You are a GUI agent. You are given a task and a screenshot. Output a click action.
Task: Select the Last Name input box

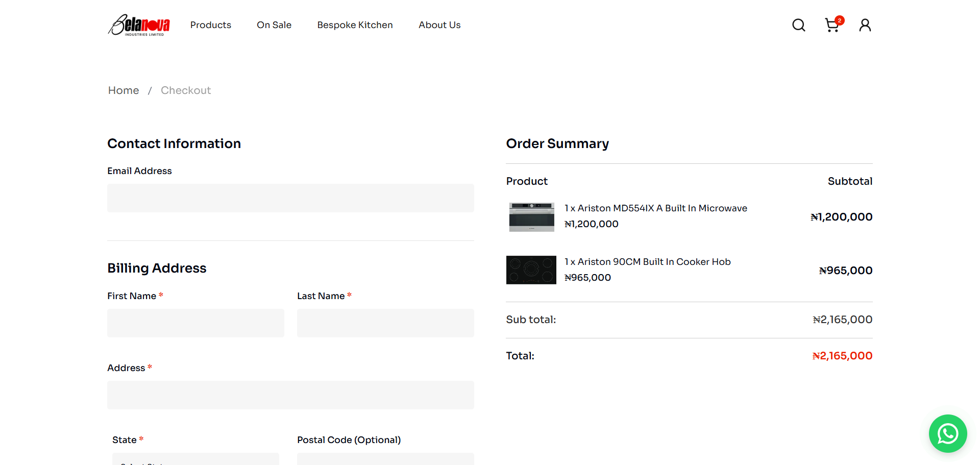coord(385,323)
